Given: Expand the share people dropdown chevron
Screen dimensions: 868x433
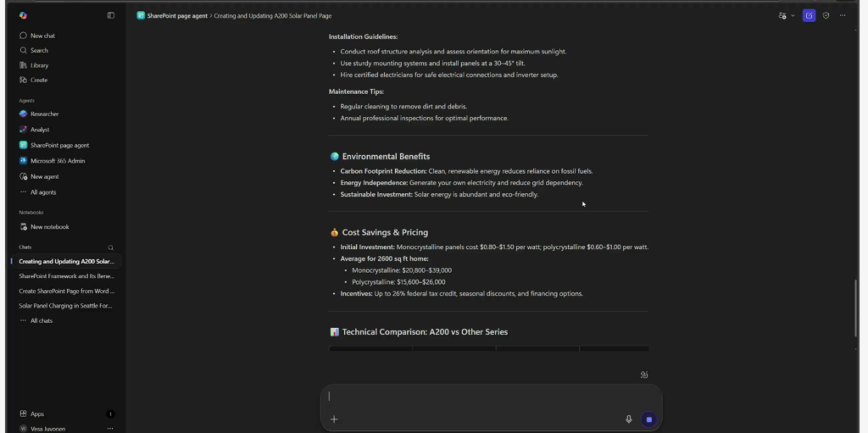Looking at the screenshot, I should click(793, 15).
